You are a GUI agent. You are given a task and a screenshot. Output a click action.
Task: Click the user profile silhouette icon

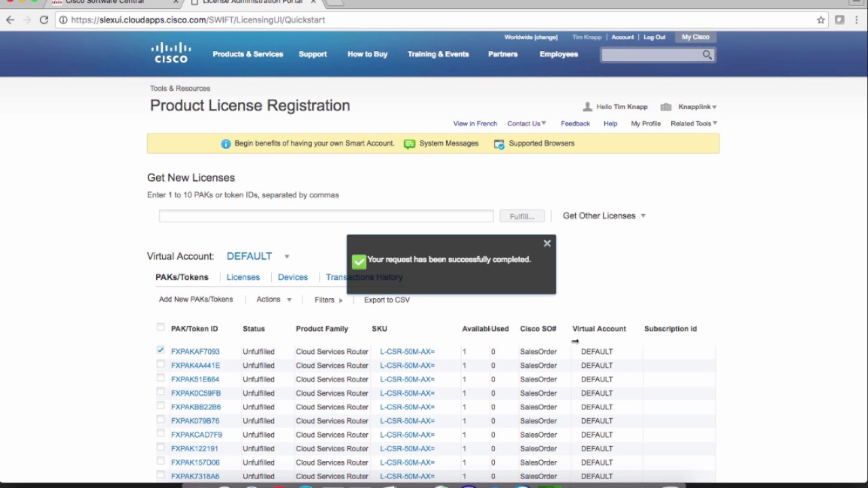coord(587,107)
